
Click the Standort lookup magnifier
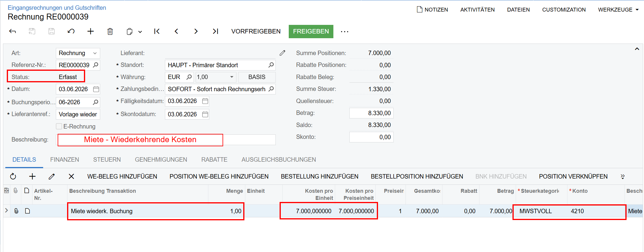(x=271, y=65)
